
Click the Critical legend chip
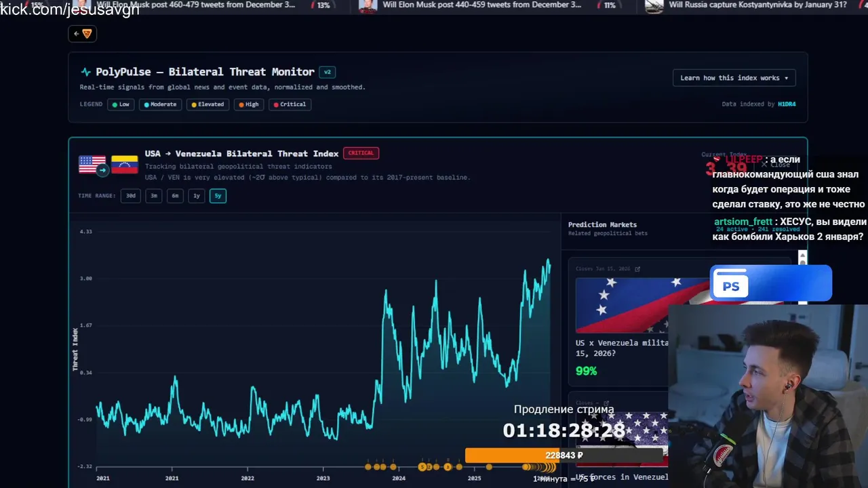click(x=290, y=104)
